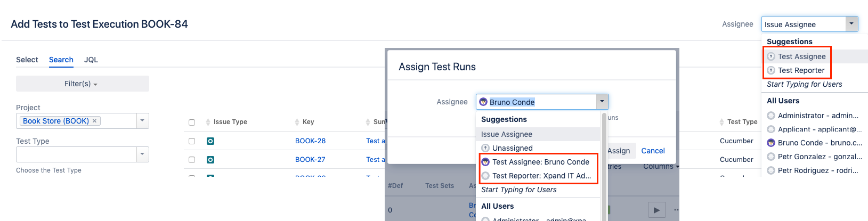Click the Applicant user avatar icon
This screenshot has height=221, width=868.
[x=771, y=129]
